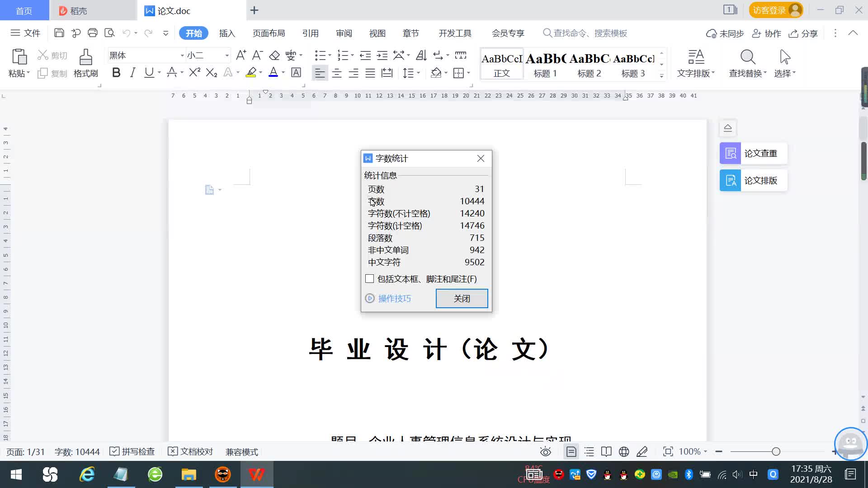Click the zoom slider handle
Image resolution: width=868 pixels, height=488 pixels.
(x=776, y=451)
